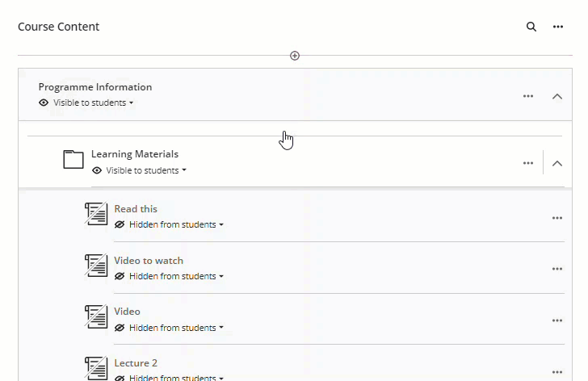The height and width of the screenshot is (381, 588).
Task: Click the Video item document icon
Action: pyautogui.click(x=96, y=316)
